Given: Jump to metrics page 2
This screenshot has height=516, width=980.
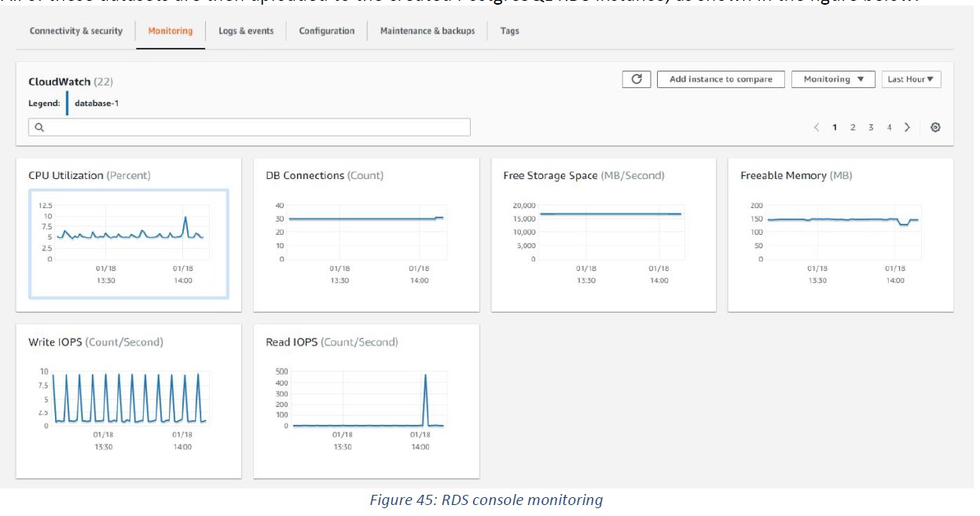Looking at the screenshot, I should tap(853, 127).
